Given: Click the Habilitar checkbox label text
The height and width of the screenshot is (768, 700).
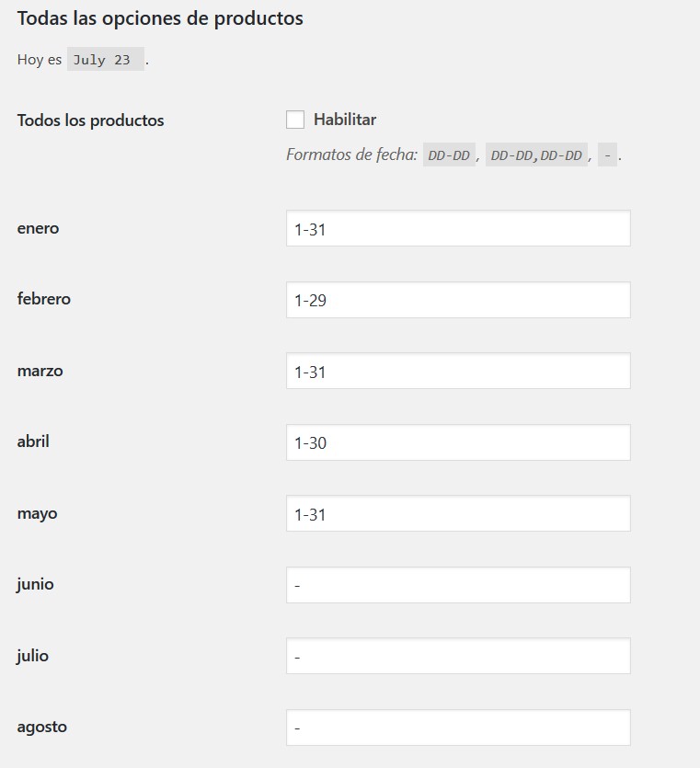Looking at the screenshot, I should [x=344, y=120].
